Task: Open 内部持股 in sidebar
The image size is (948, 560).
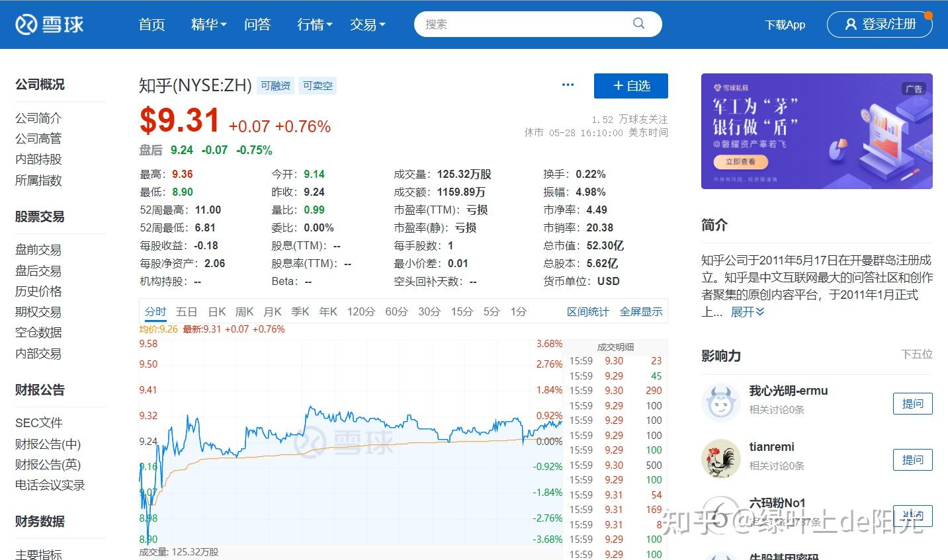Action: coord(38,159)
